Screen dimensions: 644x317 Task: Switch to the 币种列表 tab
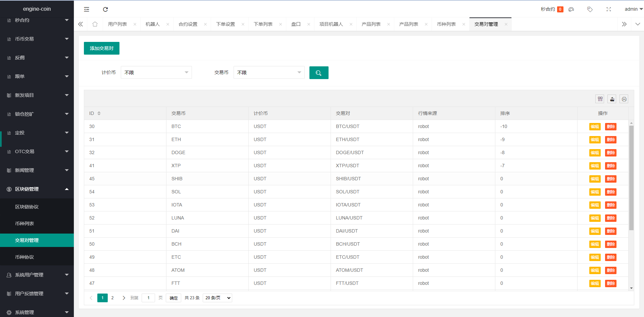pyautogui.click(x=447, y=24)
